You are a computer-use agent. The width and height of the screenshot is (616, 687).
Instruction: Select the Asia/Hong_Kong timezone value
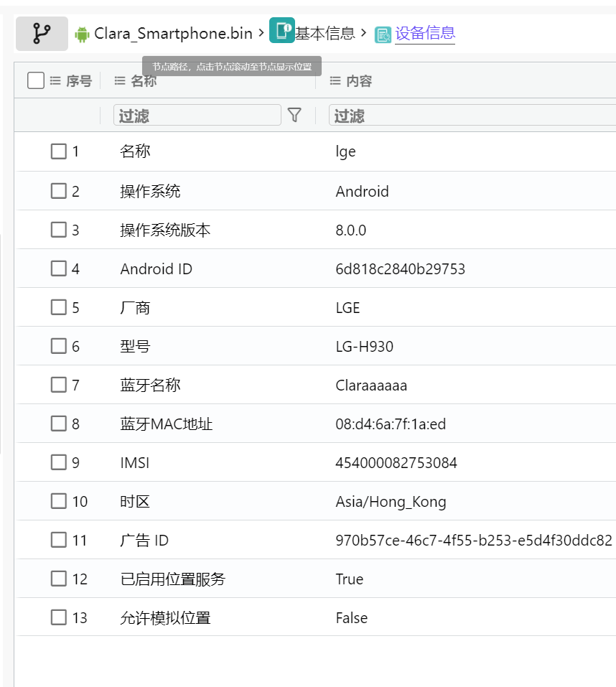pyautogui.click(x=391, y=502)
